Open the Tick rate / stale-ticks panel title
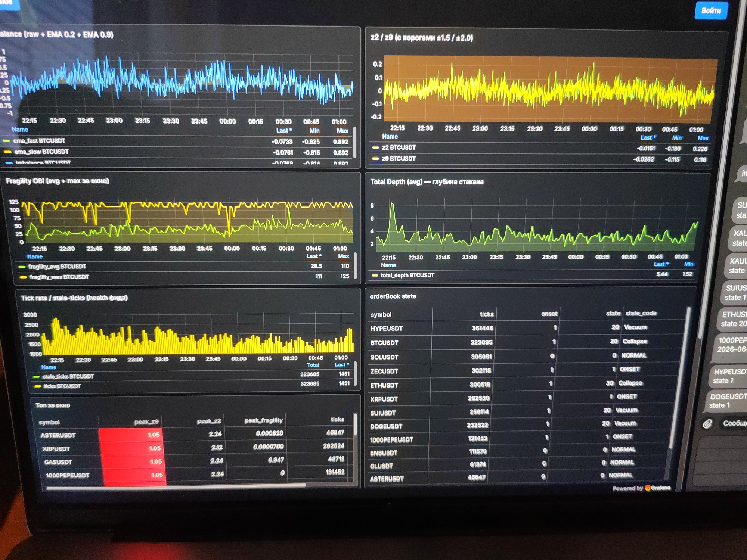Image resolution: width=747 pixels, height=560 pixels. pyautogui.click(x=74, y=298)
